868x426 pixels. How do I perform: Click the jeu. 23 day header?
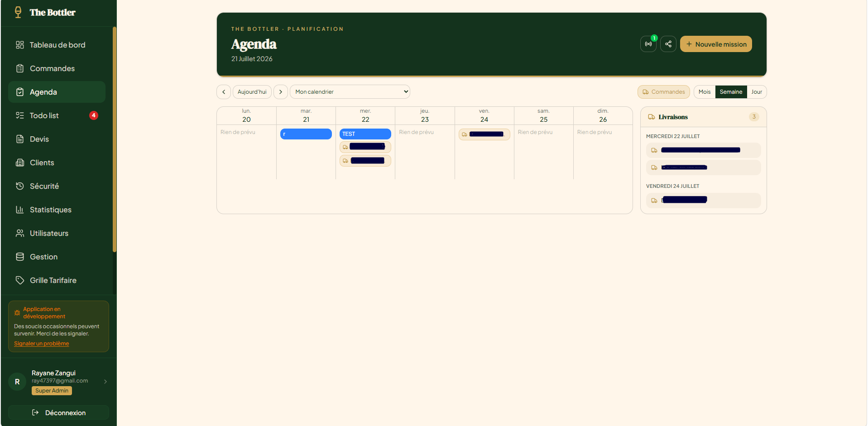[x=425, y=116]
